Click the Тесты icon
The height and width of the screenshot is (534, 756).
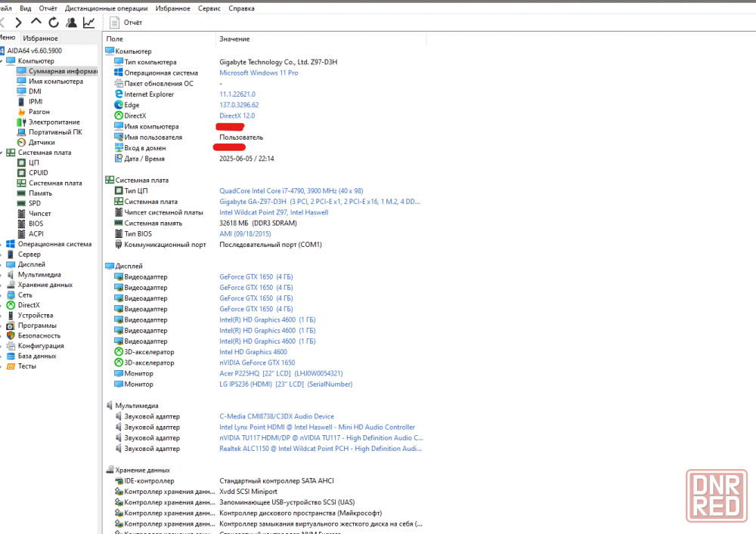tap(11, 366)
